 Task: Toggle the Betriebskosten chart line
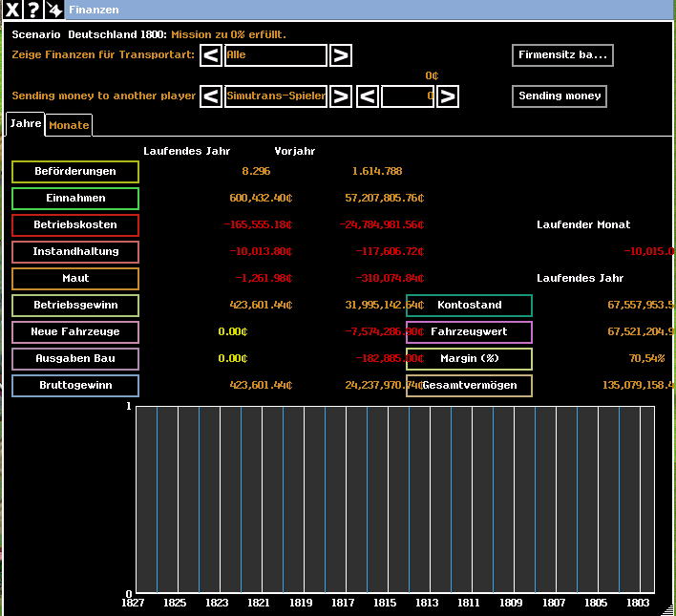click(75, 225)
